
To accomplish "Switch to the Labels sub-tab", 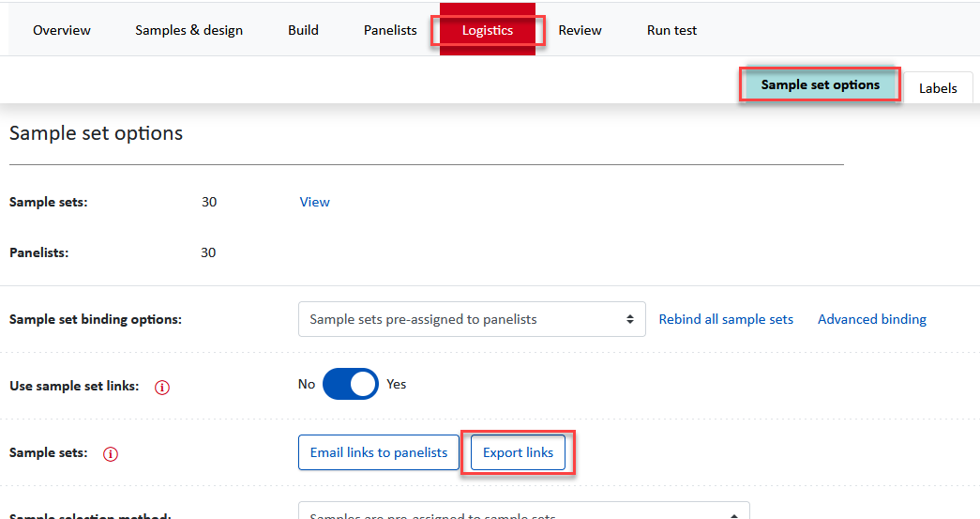I will (938, 88).
